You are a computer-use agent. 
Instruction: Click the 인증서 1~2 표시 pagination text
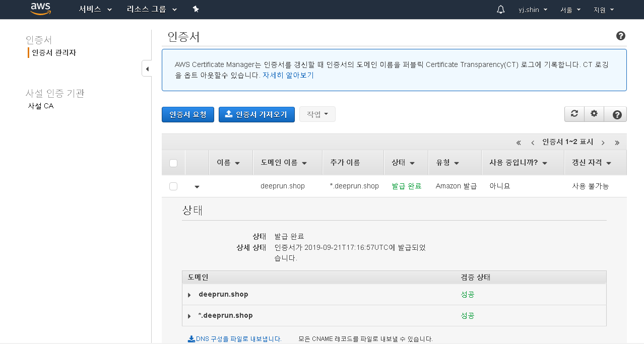(x=567, y=142)
